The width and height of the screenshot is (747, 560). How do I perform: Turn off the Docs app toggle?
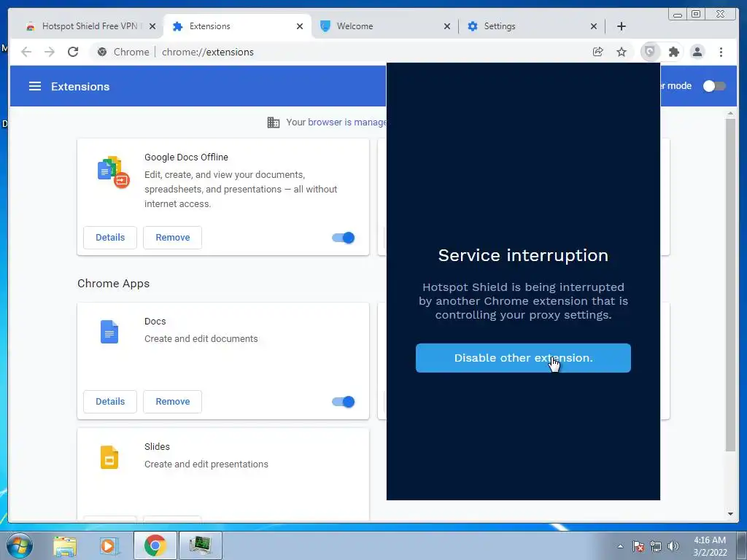pyautogui.click(x=343, y=402)
